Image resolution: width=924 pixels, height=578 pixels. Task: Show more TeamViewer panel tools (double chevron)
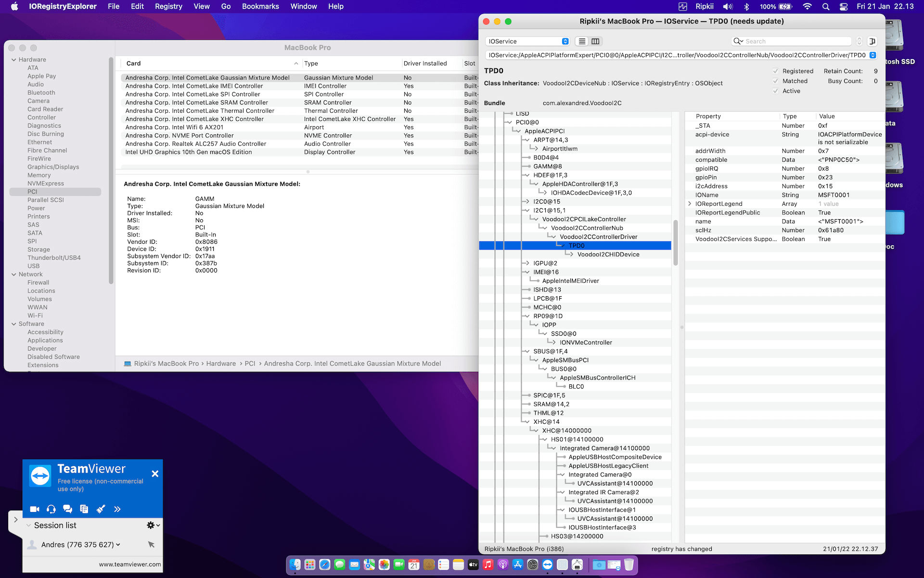click(117, 509)
